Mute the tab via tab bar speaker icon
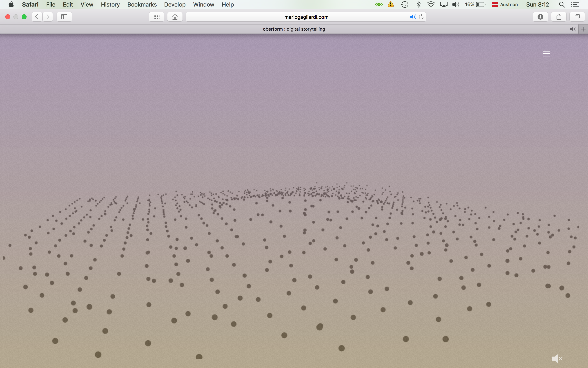The image size is (588, 368). pyautogui.click(x=573, y=29)
